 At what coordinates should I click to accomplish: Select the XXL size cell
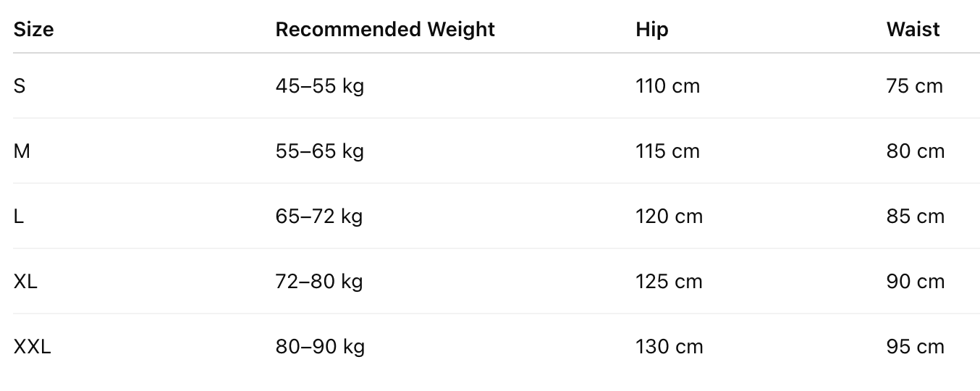(x=33, y=347)
